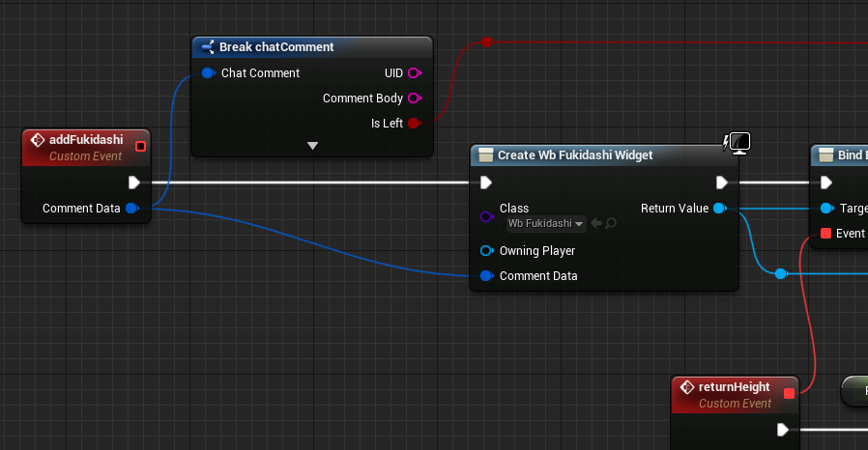Screen dimensions: 868x450
Task: Click the Break chatComment struct icon
Action: point(208,47)
